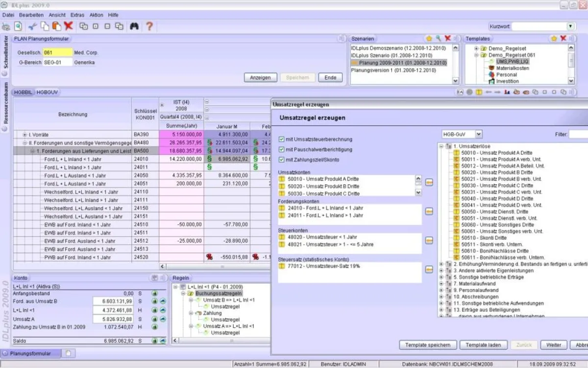
Task: Click red X icon in Templates panel
Action: tap(563, 39)
